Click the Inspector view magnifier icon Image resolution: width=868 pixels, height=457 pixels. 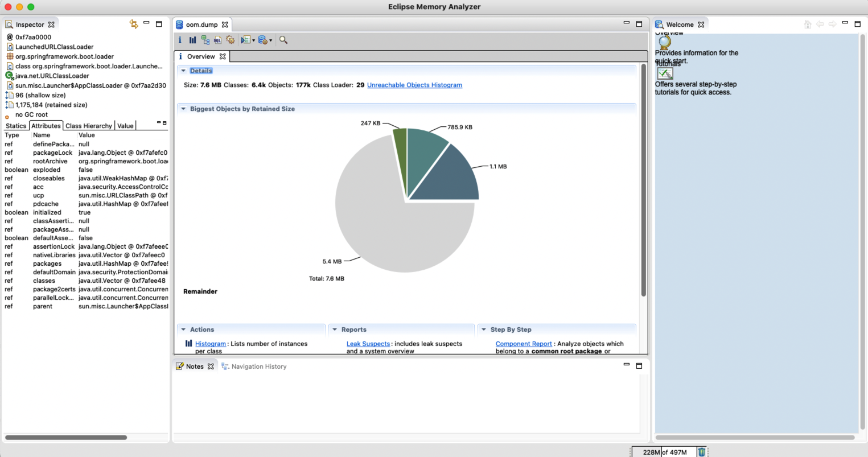[x=9, y=24]
